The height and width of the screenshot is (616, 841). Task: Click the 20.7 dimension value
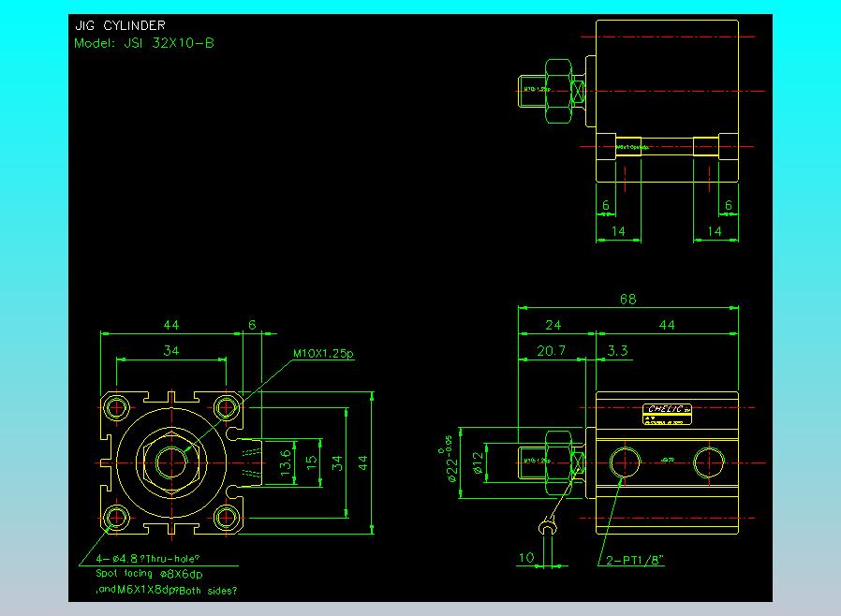551,351
